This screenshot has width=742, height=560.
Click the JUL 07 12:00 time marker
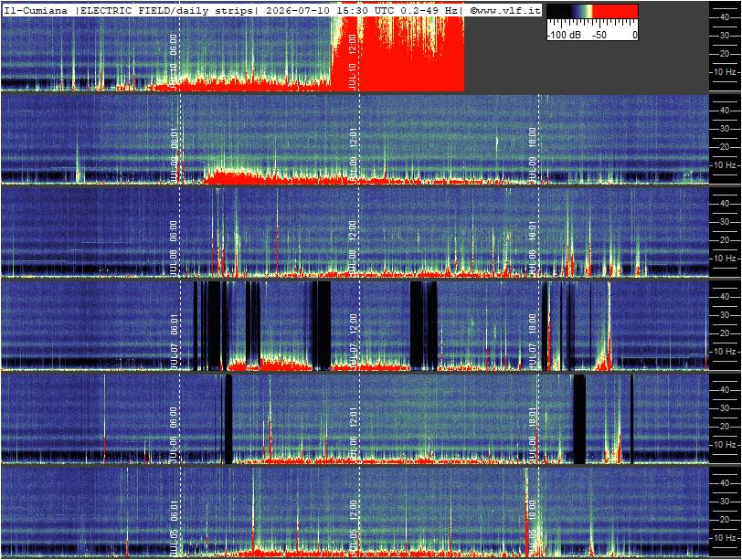tap(352, 341)
